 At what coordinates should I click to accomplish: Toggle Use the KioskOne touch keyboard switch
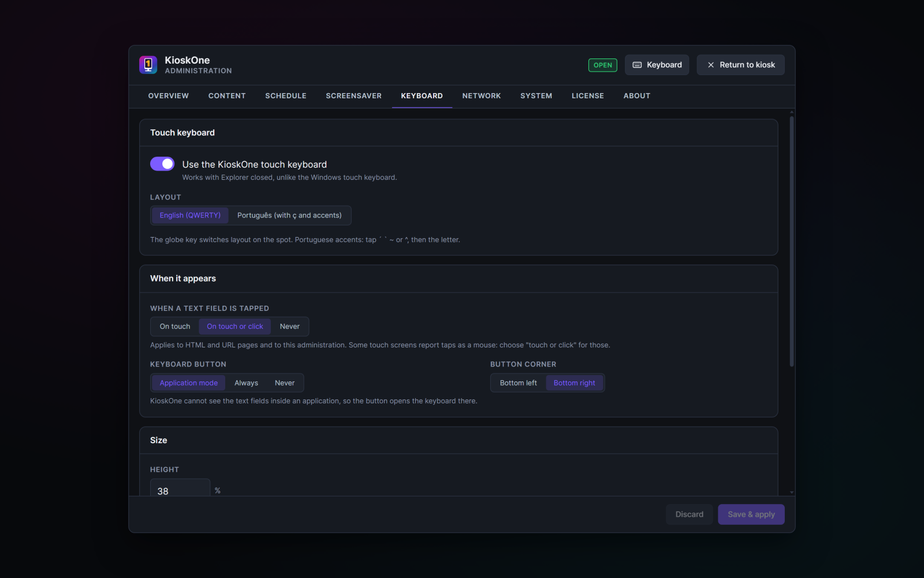coord(162,164)
